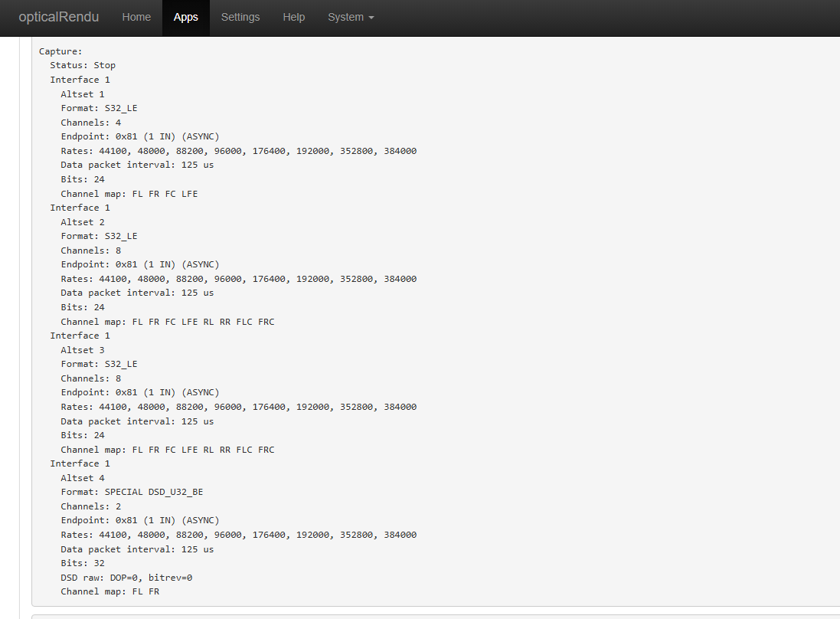Image resolution: width=840 pixels, height=619 pixels.
Task: Click the 'Status: Stop' line
Action: 83,65
